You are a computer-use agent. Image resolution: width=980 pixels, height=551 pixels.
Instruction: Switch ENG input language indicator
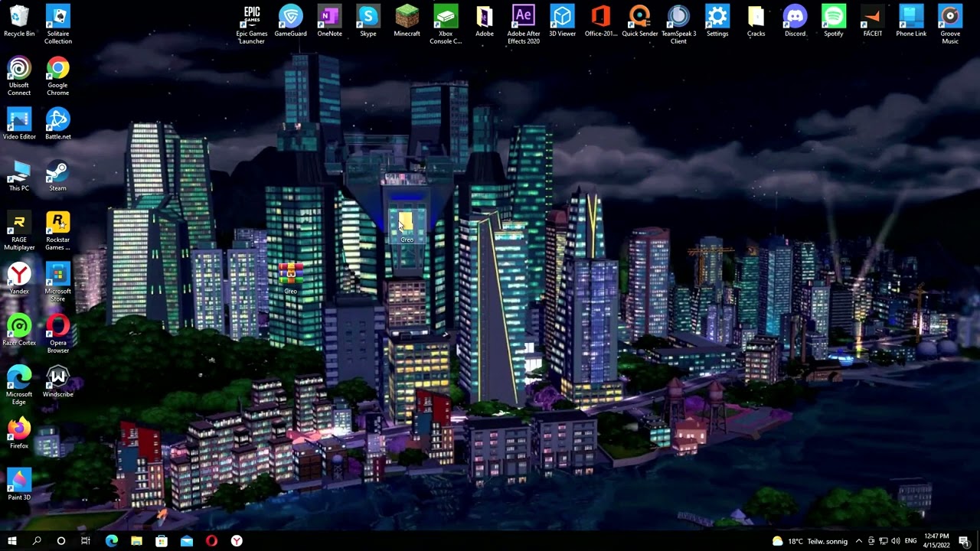pos(910,541)
